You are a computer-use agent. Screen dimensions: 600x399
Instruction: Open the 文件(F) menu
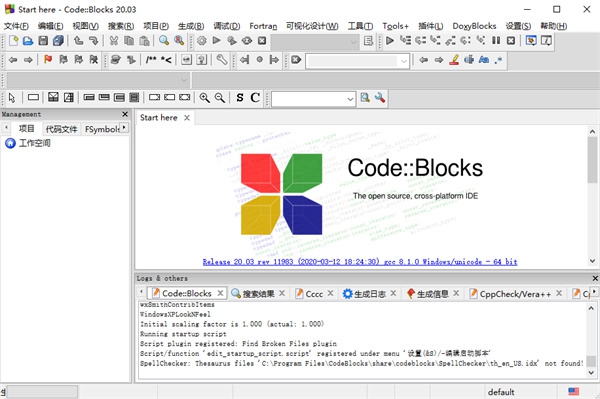point(16,26)
